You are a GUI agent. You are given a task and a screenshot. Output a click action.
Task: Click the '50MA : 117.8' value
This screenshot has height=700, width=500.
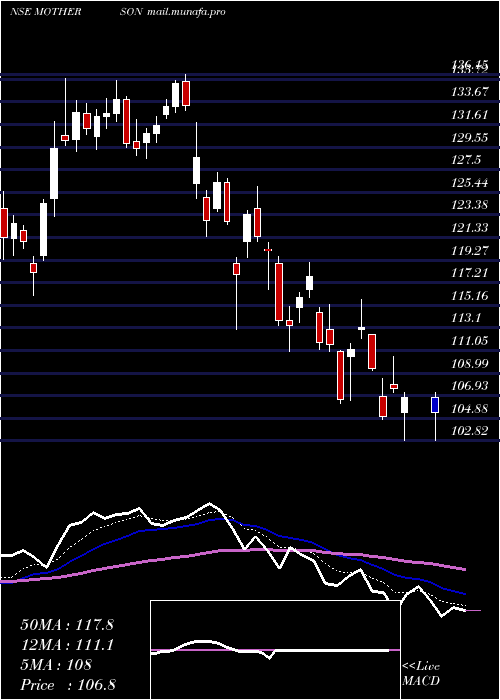[67, 625]
